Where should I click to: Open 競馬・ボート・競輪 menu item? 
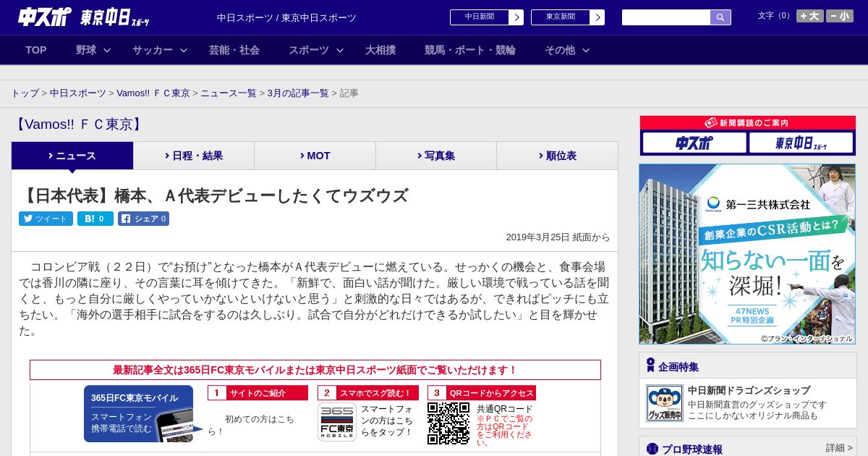[x=470, y=50]
